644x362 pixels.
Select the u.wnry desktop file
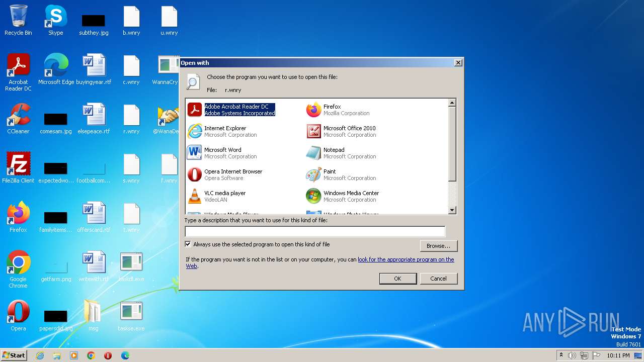169,21
